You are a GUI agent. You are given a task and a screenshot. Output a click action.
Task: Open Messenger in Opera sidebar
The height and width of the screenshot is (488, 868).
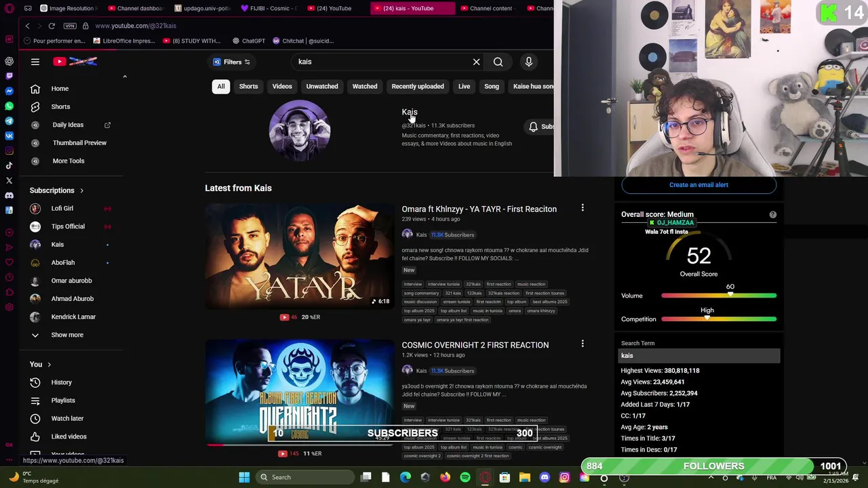coord(9,91)
